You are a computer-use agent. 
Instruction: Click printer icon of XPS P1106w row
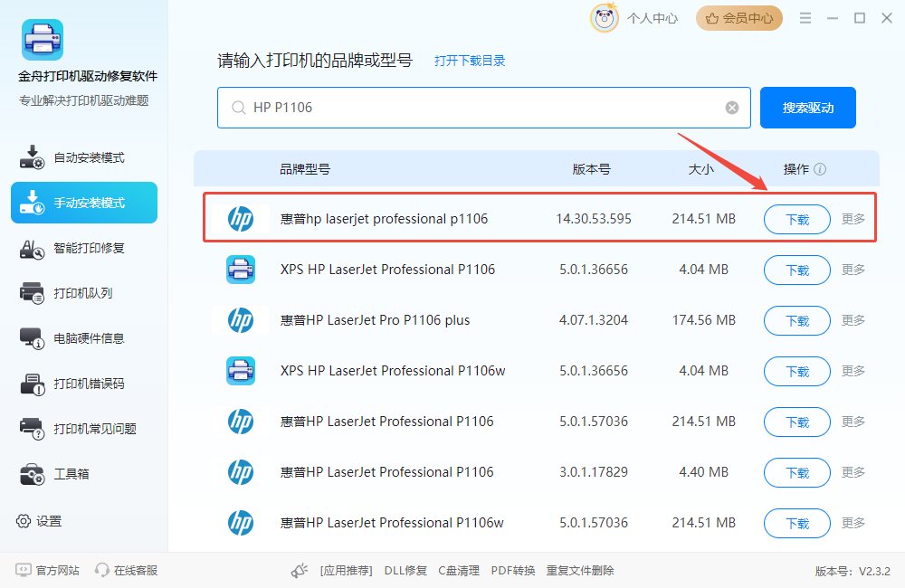pyautogui.click(x=241, y=371)
